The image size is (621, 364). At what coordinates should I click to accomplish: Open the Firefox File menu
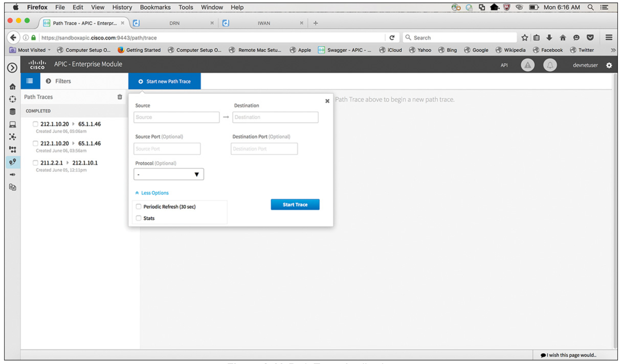point(60,7)
